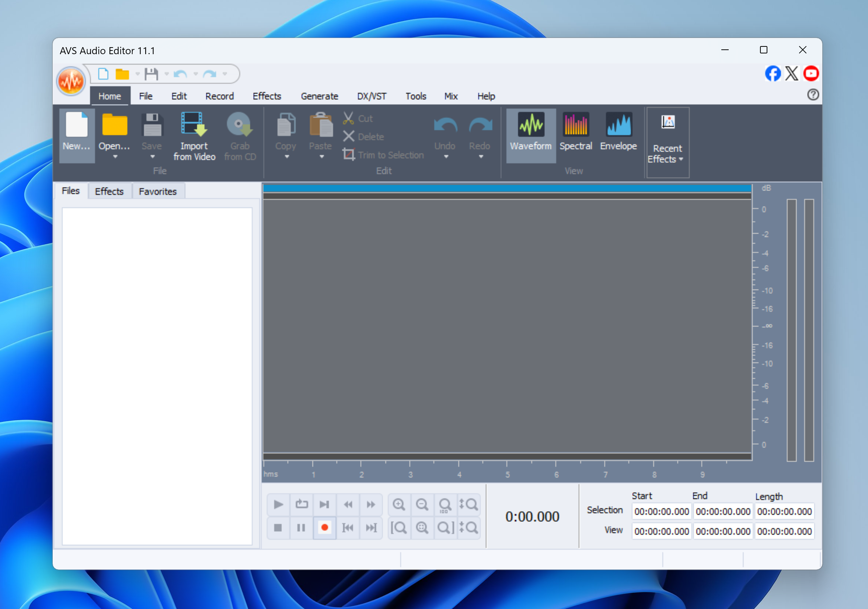Click horizontal Zoom In magnifier

tap(399, 504)
